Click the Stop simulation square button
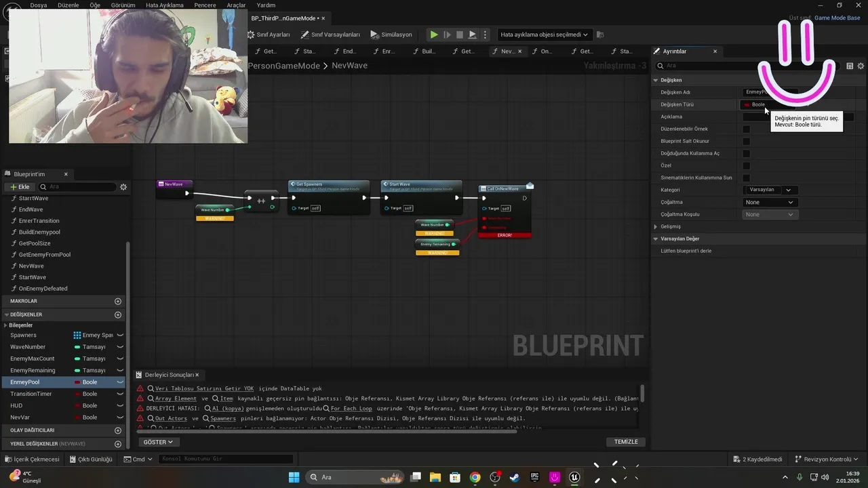 coord(460,35)
